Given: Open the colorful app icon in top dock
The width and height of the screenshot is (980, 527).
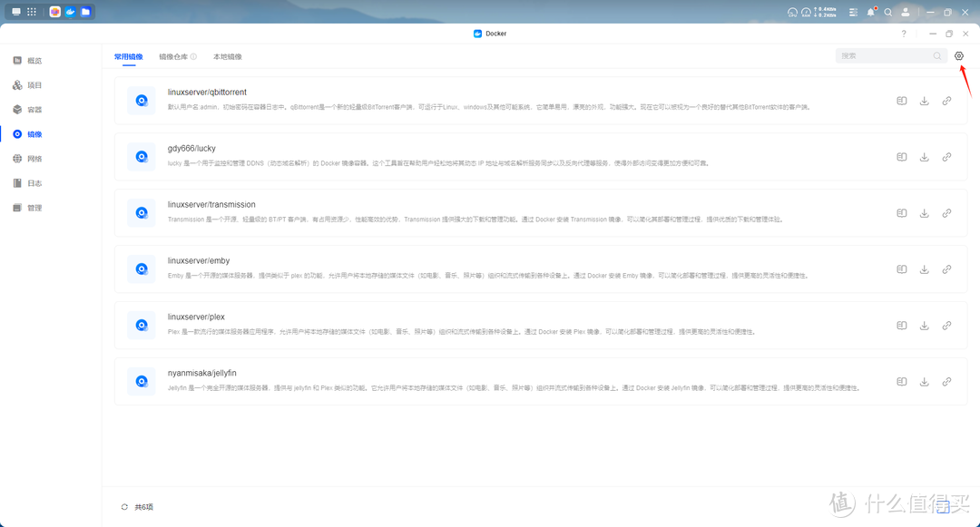Looking at the screenshot, I should pos(55,12).
